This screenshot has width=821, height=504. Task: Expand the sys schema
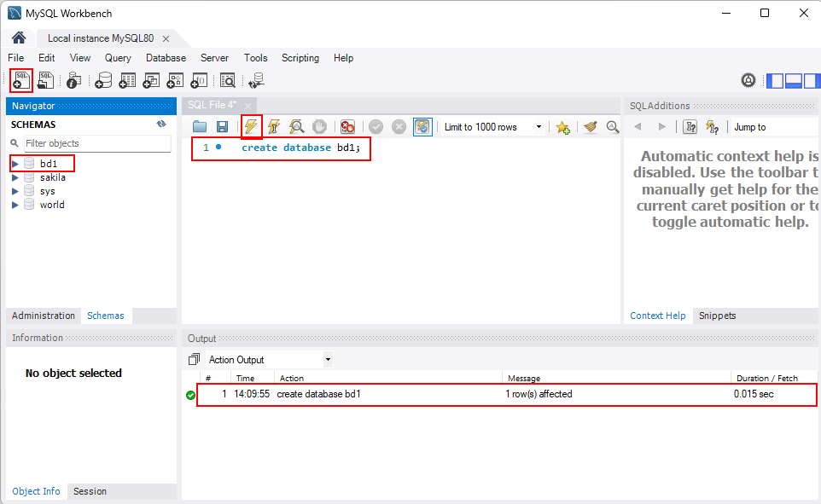15,191
